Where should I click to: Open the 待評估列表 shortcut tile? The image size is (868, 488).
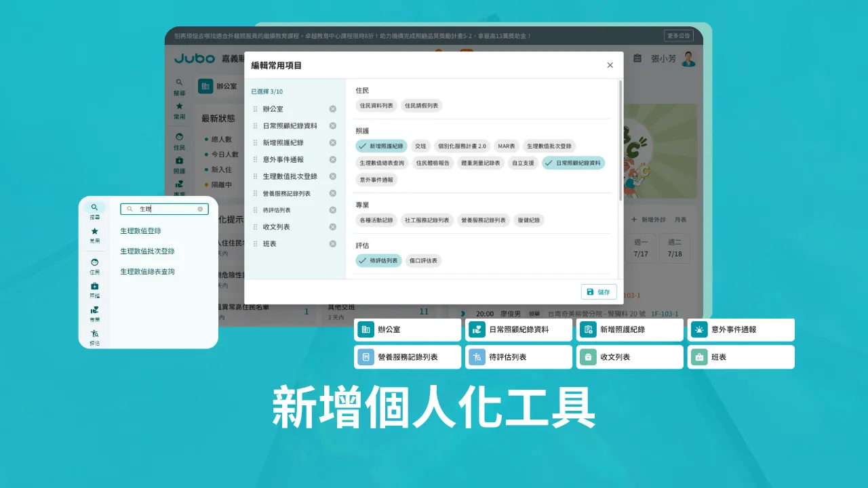(519, 357)
